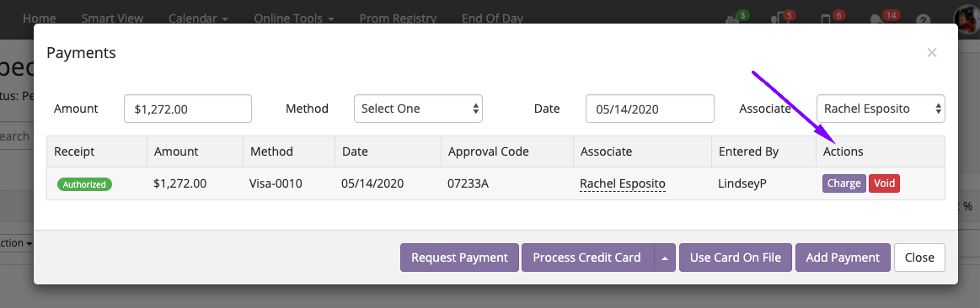Go to End Of Day
The width and height of the screenshot is (980, 308).
click(x=492, y=19)
